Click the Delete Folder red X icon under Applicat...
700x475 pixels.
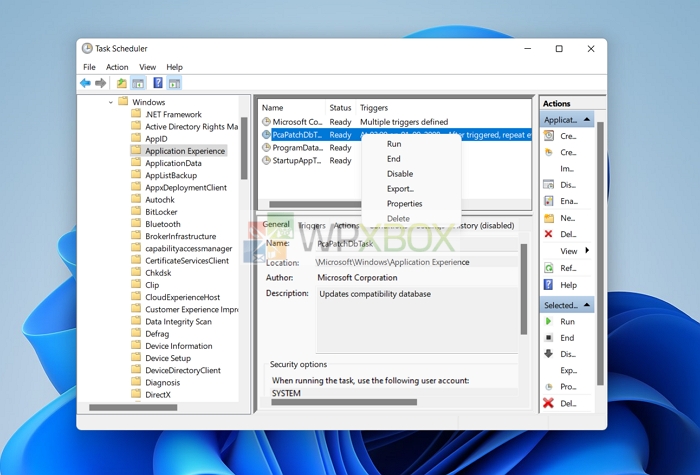coord(549,234)
